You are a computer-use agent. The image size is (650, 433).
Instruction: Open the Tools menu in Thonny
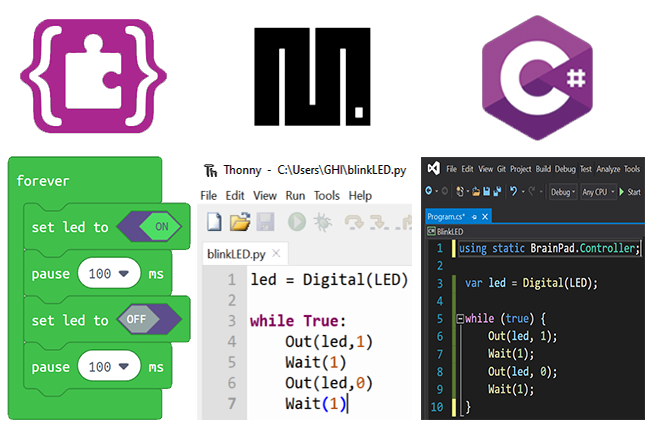tap(327, 196)
